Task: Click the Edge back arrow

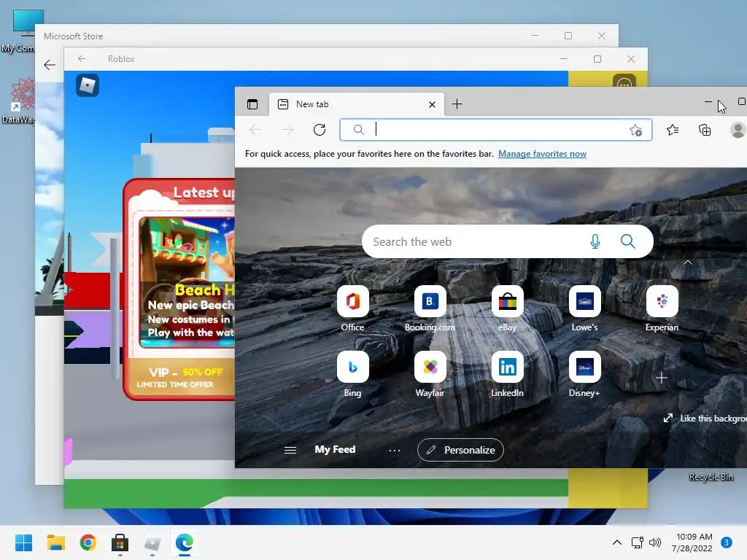Action: click(x=255, y=130)
